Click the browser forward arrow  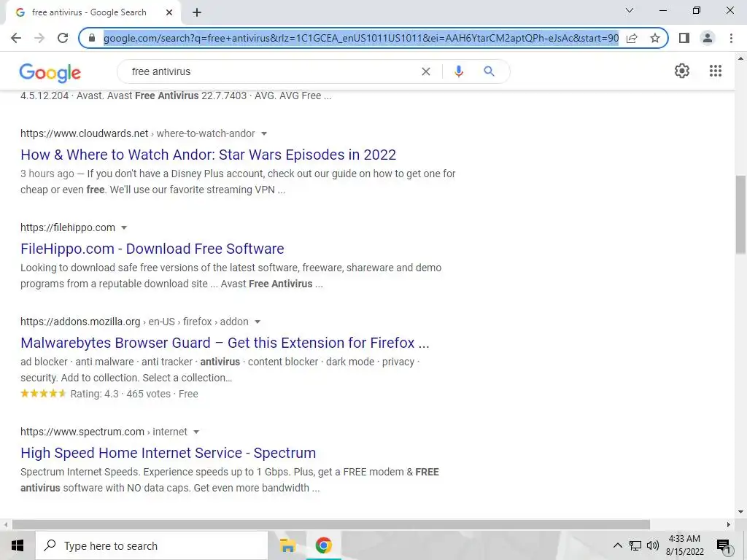(x=39, y=38)
